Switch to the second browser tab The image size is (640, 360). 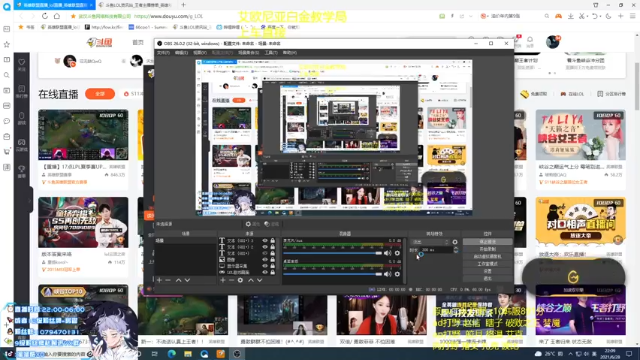[x=136, y=5]
